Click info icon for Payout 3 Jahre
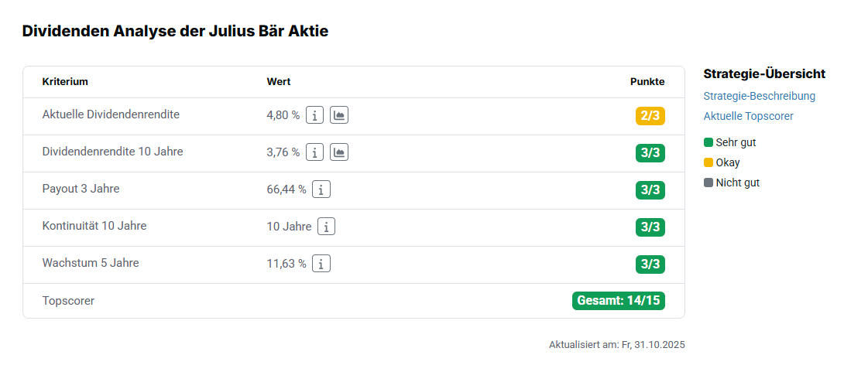 pyautogui.click(x=321, y=189)
